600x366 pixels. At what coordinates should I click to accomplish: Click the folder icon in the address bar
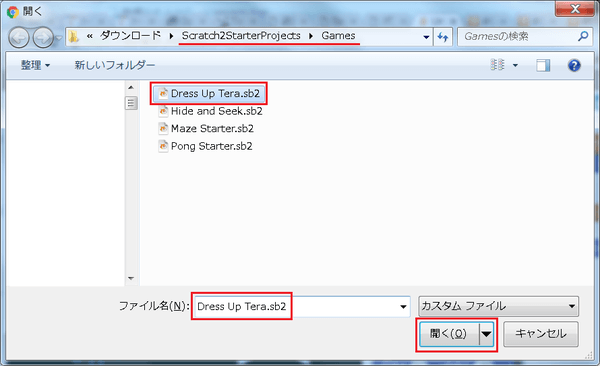[x=73, y=37]
